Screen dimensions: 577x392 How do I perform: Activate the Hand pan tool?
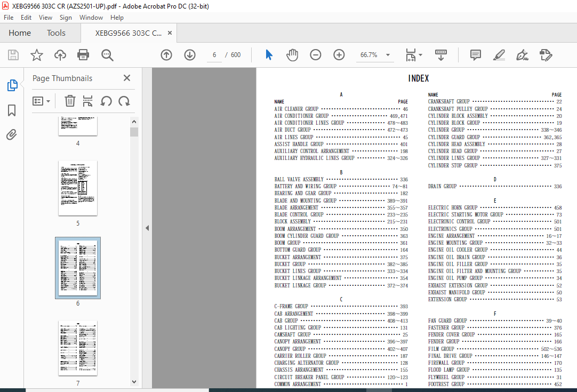pos(292,55)
